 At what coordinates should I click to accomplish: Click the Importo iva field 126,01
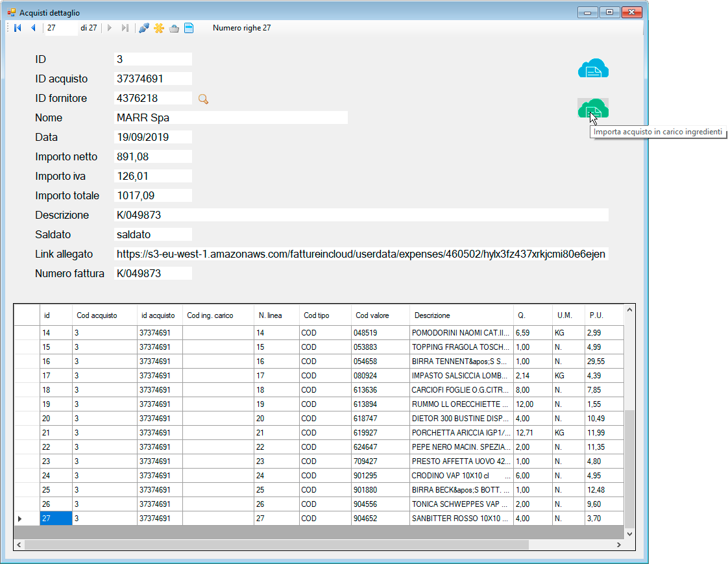pyautogui.click(x=152, y=176)
